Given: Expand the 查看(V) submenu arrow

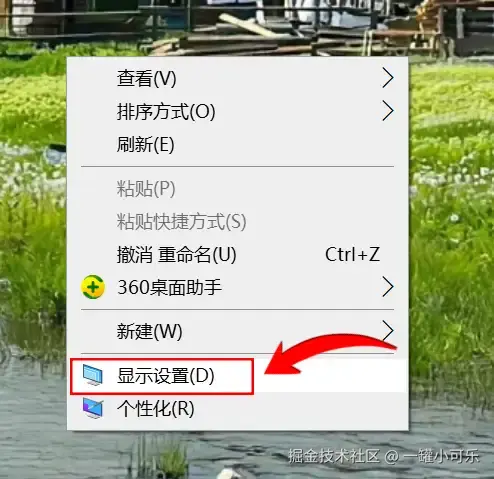Looking at the screenshot, I should 388,78.
